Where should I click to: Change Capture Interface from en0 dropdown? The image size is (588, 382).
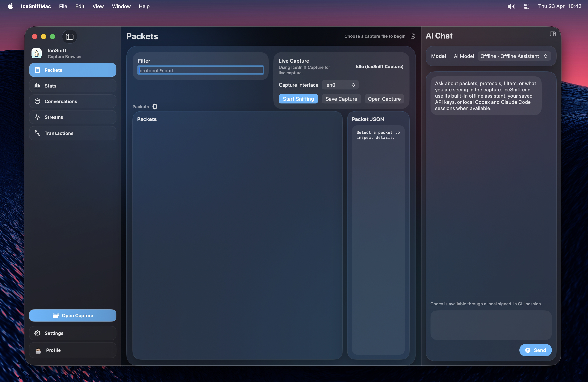(x=340, y=85)
